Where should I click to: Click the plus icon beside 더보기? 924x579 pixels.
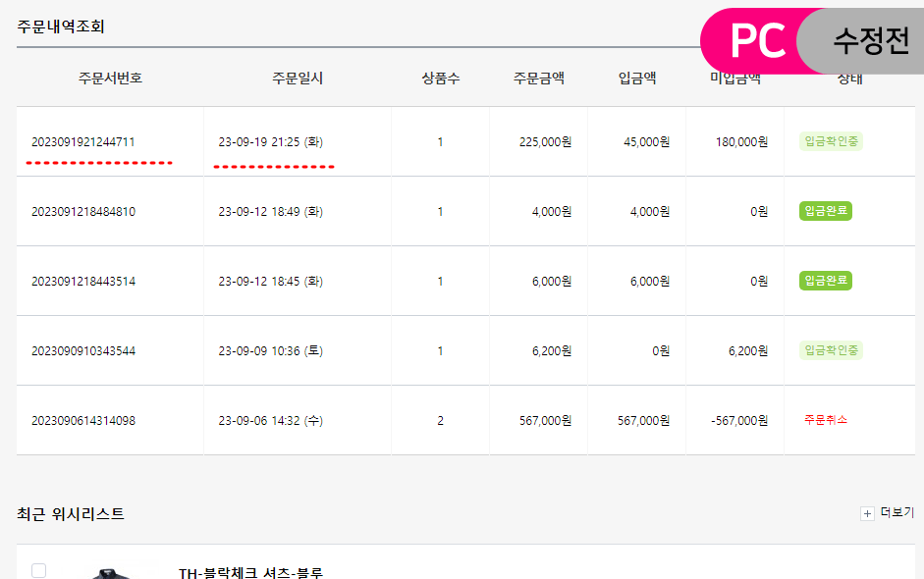click(867, 513)
